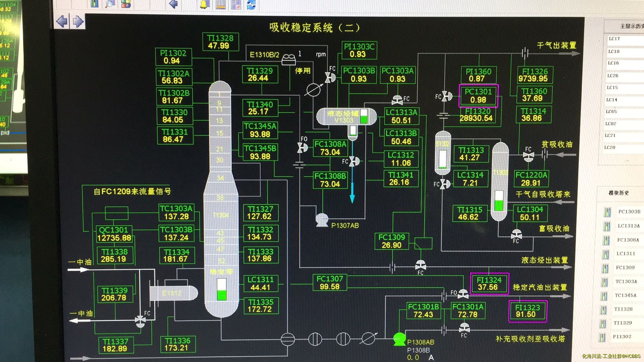Open the FI1323 flow indicator box

pyautogui.click(x=528, y=311)
